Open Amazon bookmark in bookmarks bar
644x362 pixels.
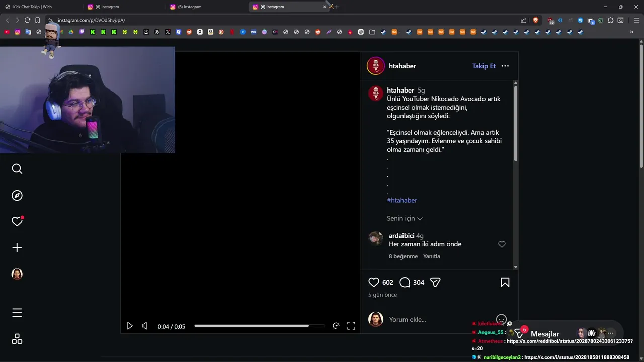[210, 32]
